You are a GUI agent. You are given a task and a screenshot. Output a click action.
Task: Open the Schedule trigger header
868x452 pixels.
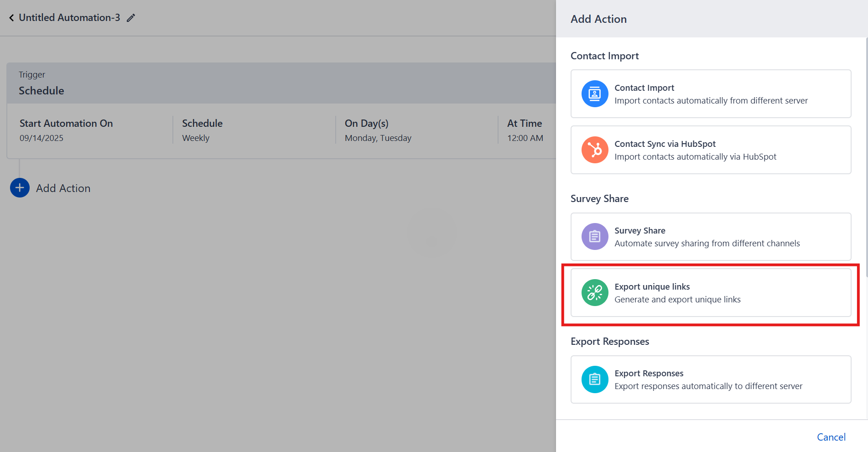[x=41, y=91]
